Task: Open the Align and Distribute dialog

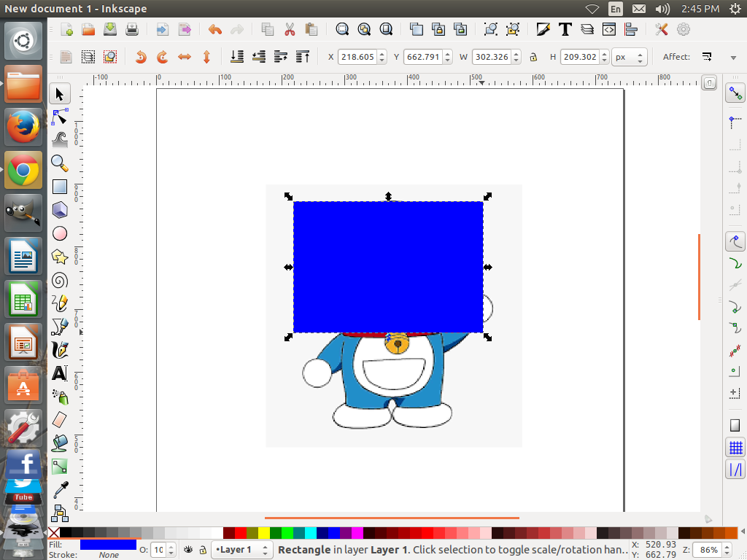Action: point(631,29)
